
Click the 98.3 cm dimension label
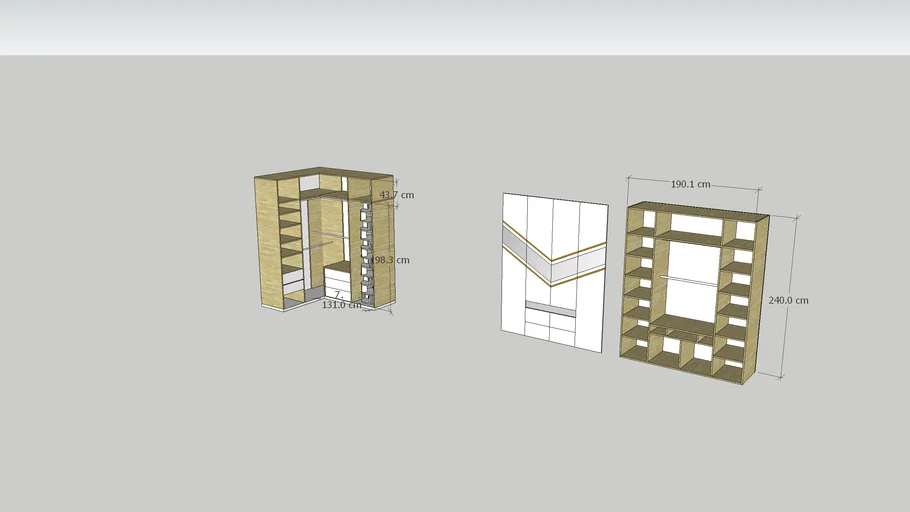[391, 260]
